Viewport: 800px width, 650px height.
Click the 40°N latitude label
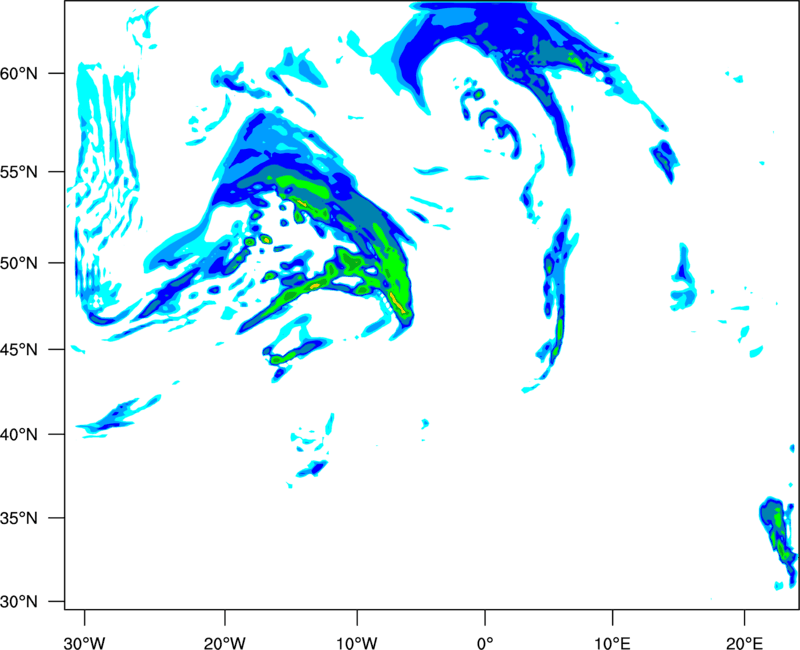tap(19, 435)
